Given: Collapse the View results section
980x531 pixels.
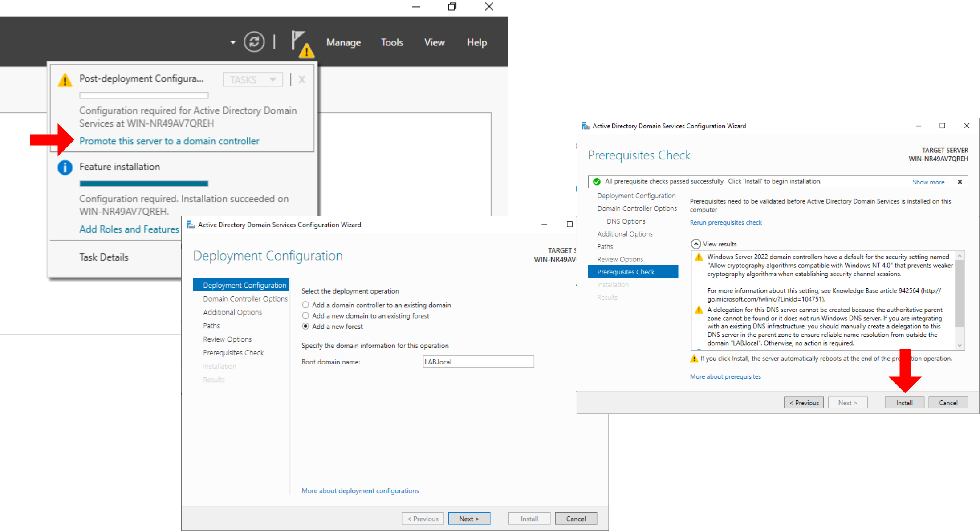Looking at the screenshot, I should 695,244.
